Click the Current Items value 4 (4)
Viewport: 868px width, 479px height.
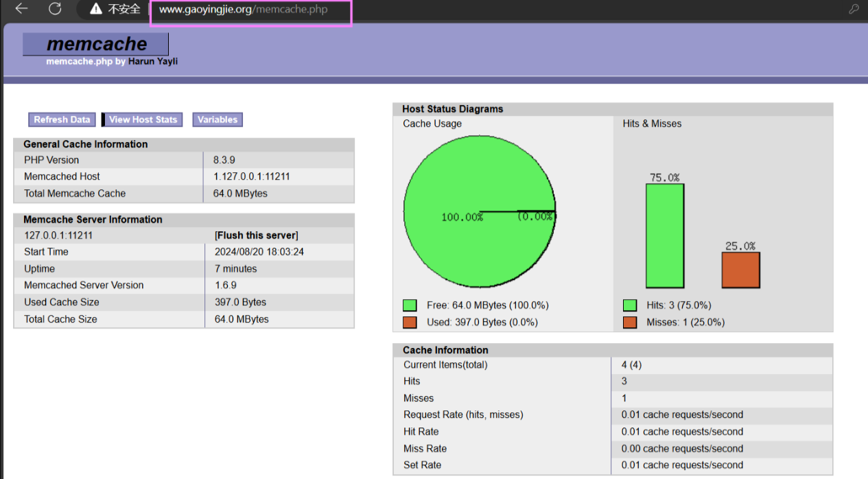[632, 365]
